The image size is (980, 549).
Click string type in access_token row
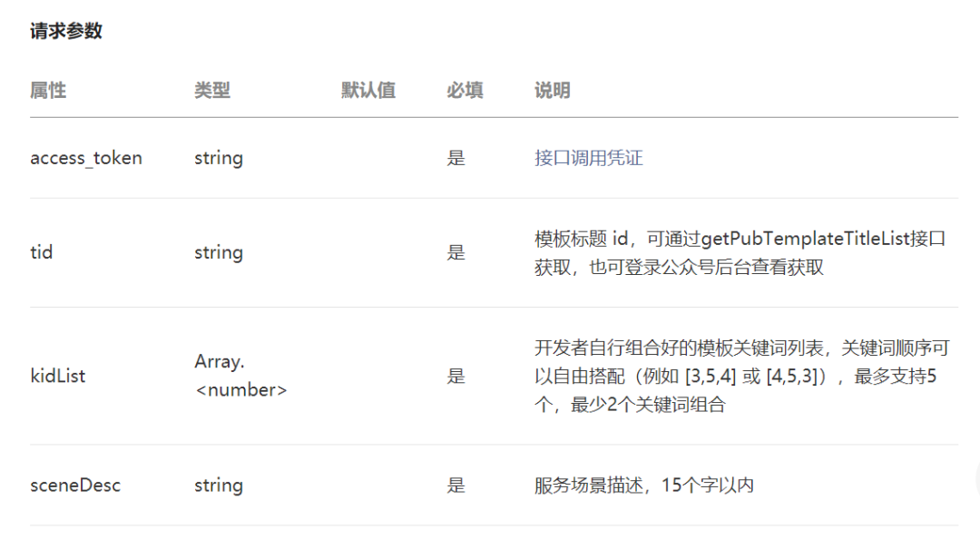[x=219, y=158]
